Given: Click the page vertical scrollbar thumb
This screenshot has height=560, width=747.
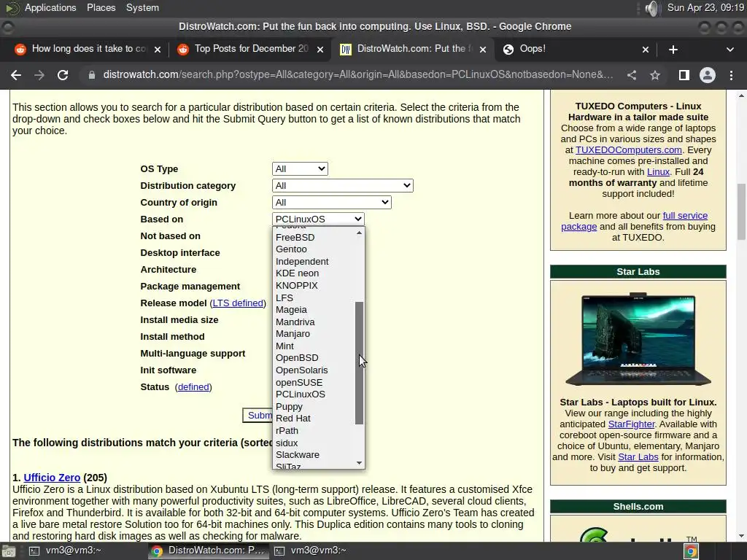Looking at the screenshot, I should (x=741, y=212).
